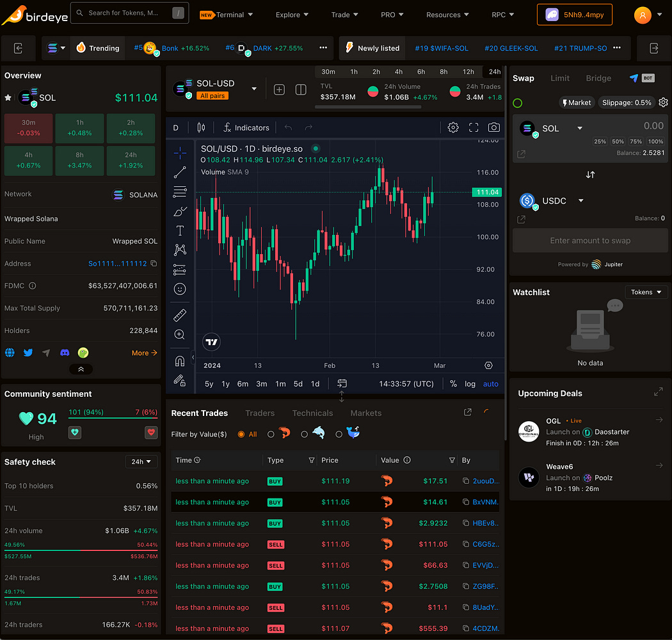Select the 12h stats timeframe

click(468, 72)
